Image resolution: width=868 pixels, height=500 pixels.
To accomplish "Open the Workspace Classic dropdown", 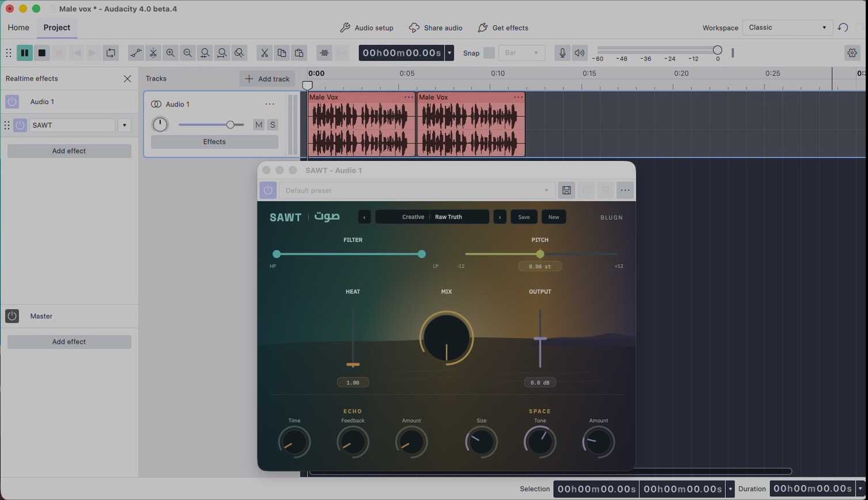I will pyautogui.click(x=787, y=28).
